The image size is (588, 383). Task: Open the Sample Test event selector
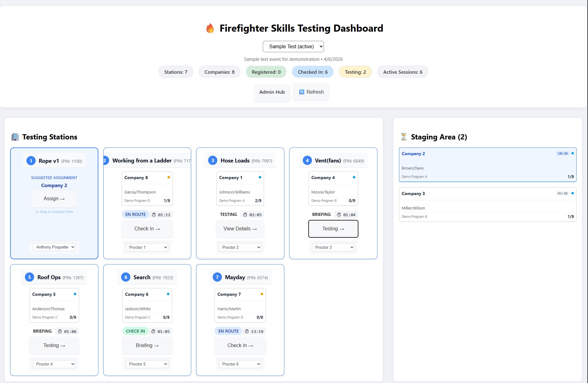click(293, 46)
